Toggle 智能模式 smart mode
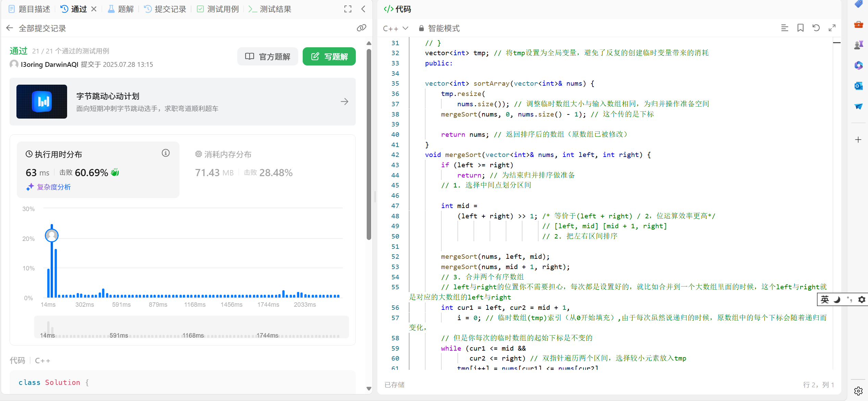This screenshot has height=401, width=868. pos(439,28)
